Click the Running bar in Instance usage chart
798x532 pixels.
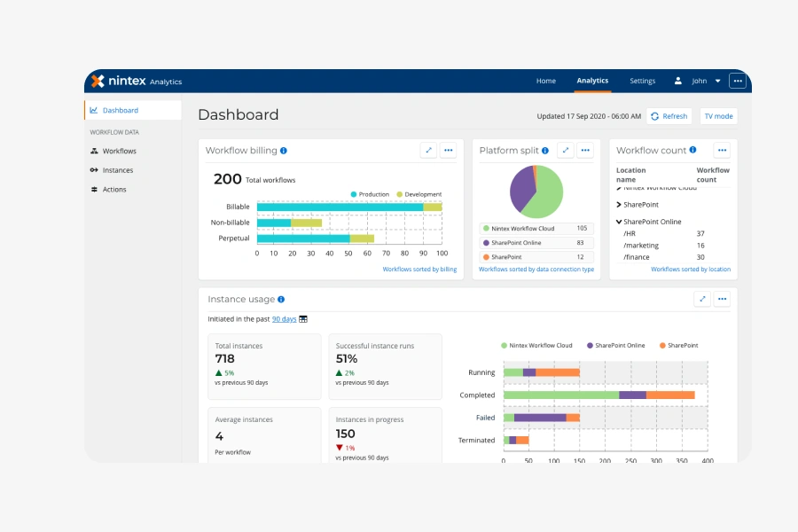542,372
